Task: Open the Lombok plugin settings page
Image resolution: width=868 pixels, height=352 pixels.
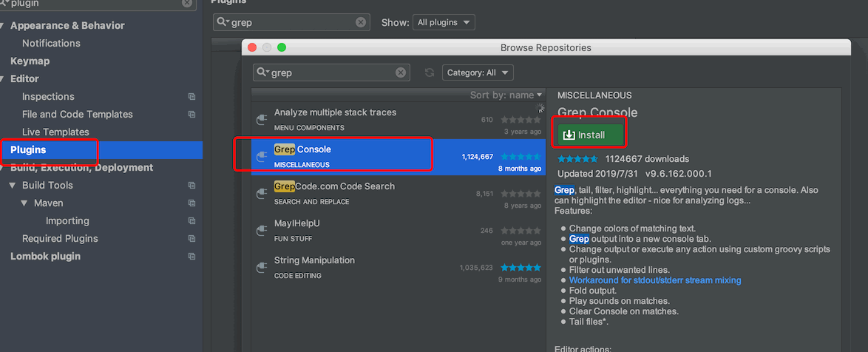Action: (x=45, y=257)
